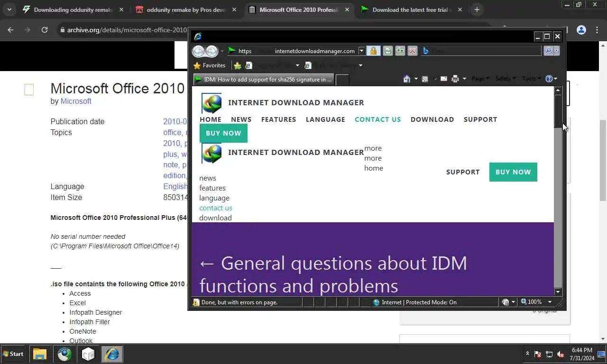Open IE search provider dropdown arrow

click(x=557, y=51)
